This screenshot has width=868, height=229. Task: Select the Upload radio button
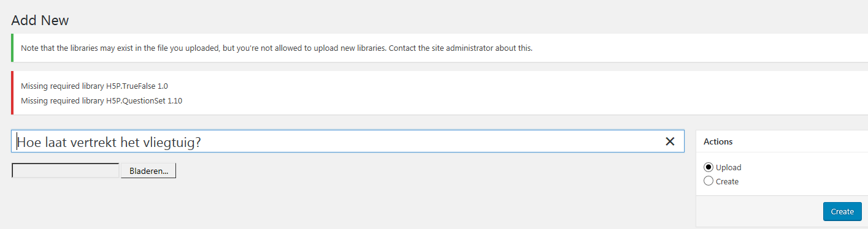[x=709, y=167]
